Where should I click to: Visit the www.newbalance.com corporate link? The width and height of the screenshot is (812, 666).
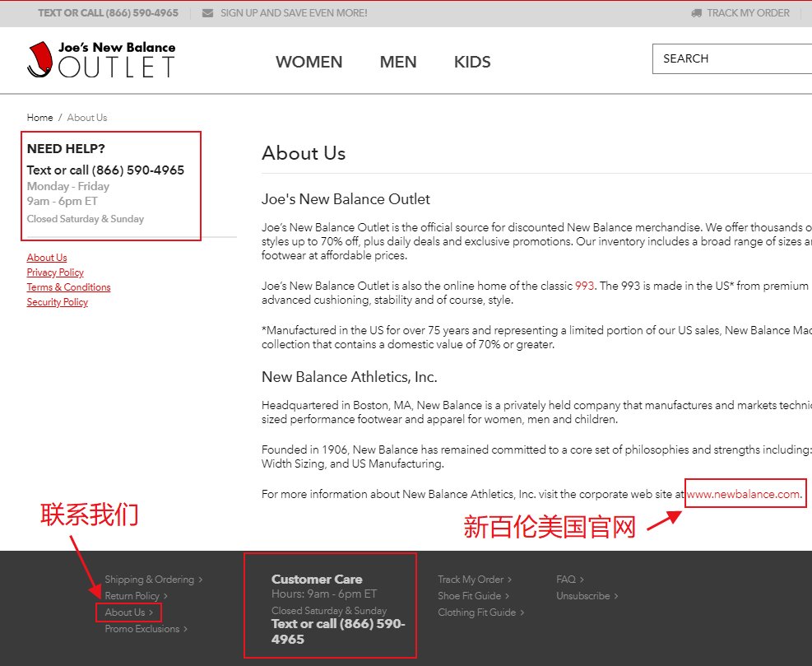[743, 495]
